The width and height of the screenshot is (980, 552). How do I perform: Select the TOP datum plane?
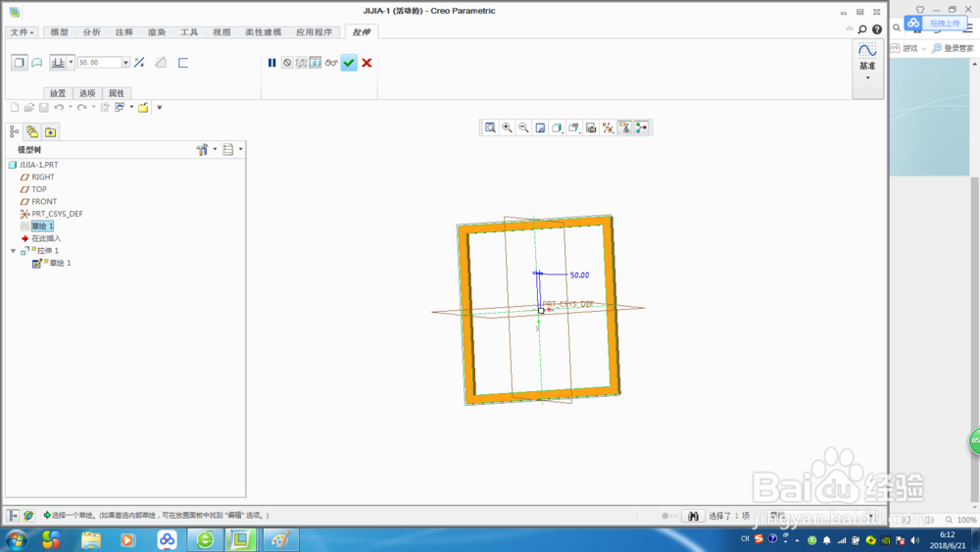coord(39,189)
